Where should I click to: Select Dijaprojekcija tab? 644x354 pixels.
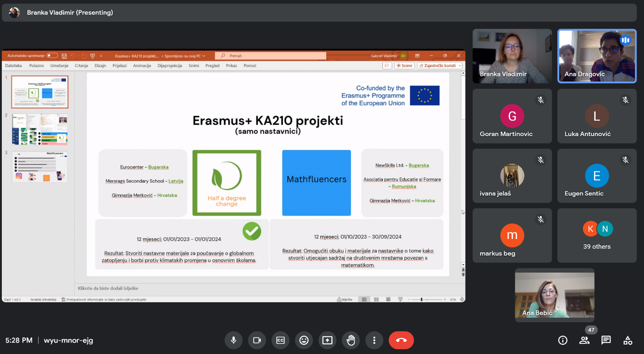(x=170, y=66)
